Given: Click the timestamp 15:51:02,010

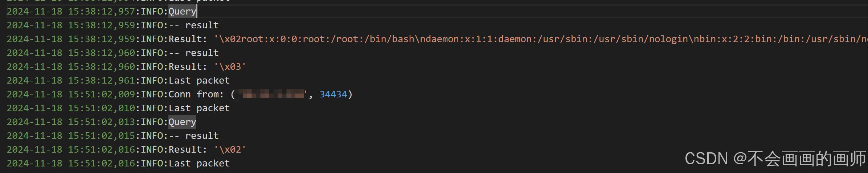Looking at the screenshot, I should click(101, 108).
